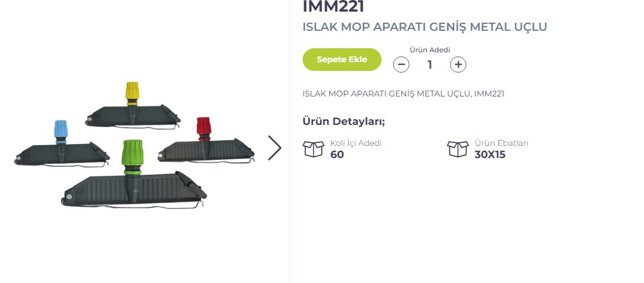Click the yellow-capped mop holder image
This screenshot has width=644, height=283.
tap(132, 108)
